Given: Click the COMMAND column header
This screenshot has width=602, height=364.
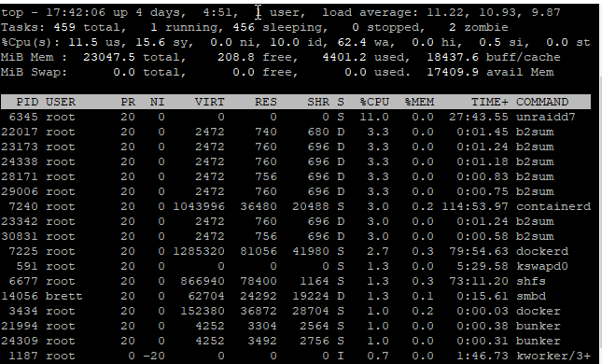Looking at the screenshot, I should coord(542,102).
